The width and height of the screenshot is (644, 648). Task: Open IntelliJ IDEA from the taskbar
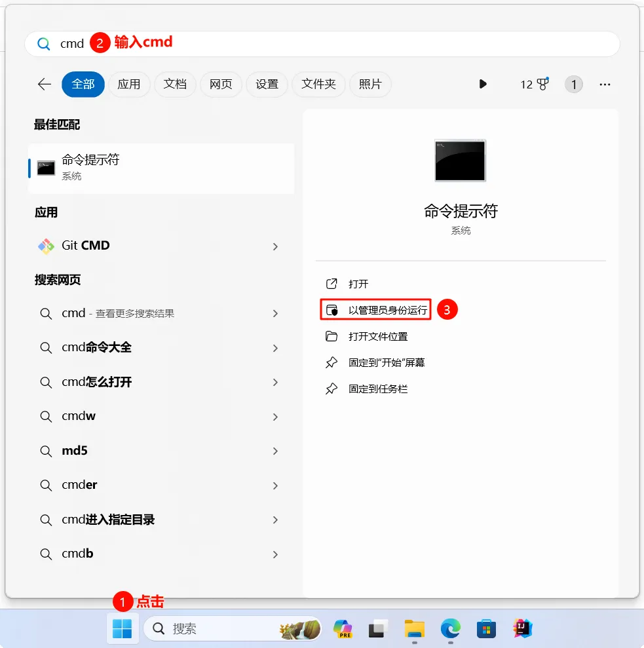pyautogui.click(x=522, y=628)
